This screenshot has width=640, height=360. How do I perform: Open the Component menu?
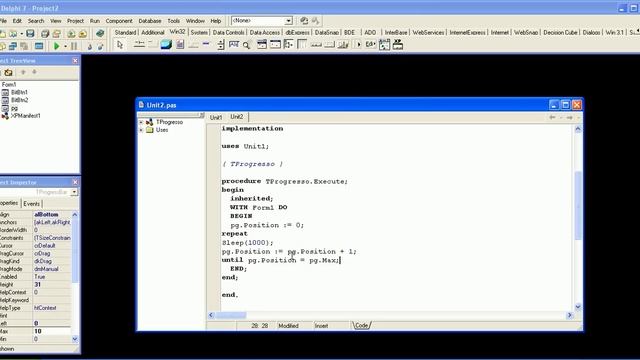coord(119,20)
